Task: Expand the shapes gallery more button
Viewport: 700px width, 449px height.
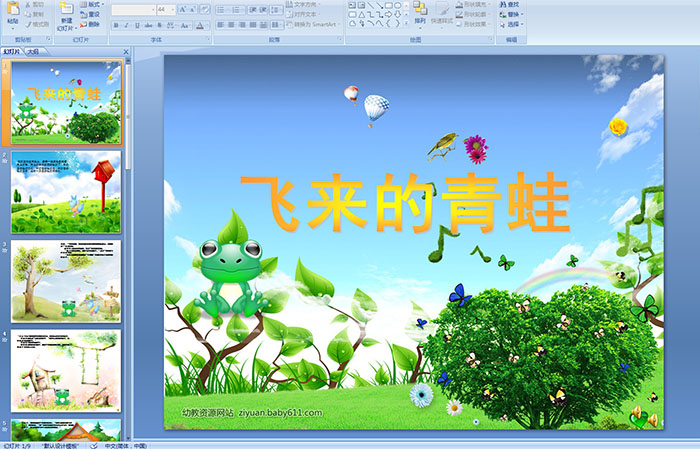Action: pyautogui.click(x=406, y=23)
